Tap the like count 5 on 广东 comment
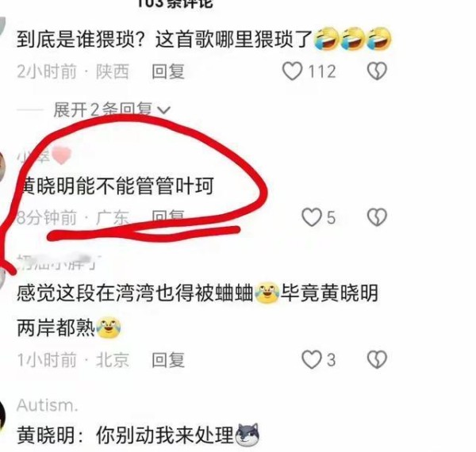Image resolution: width=476 pixels, height=452 pixels. point(331,218)
